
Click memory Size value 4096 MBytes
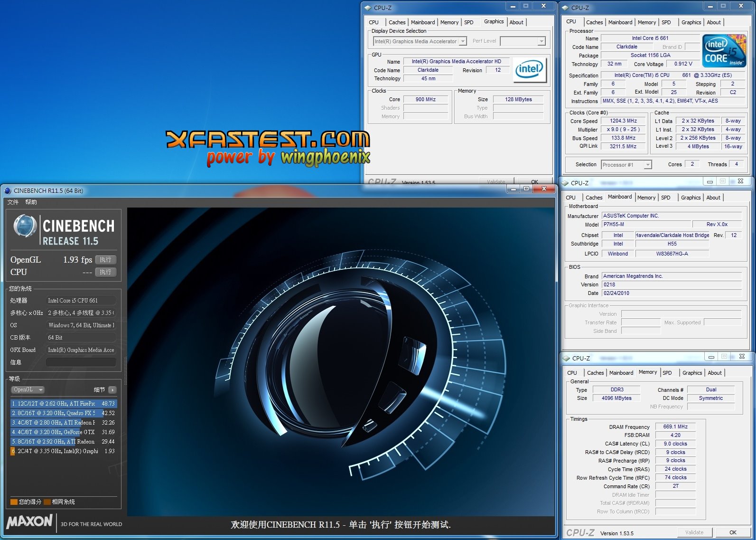(616, 398)
